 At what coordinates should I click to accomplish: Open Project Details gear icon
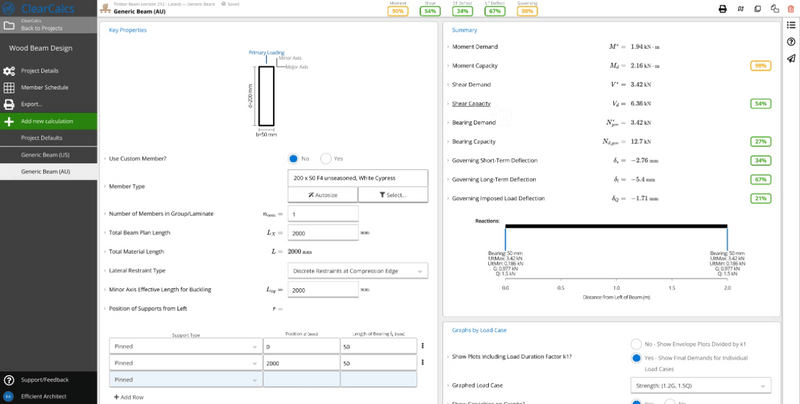pyautogui.click(x=9, y=71)
